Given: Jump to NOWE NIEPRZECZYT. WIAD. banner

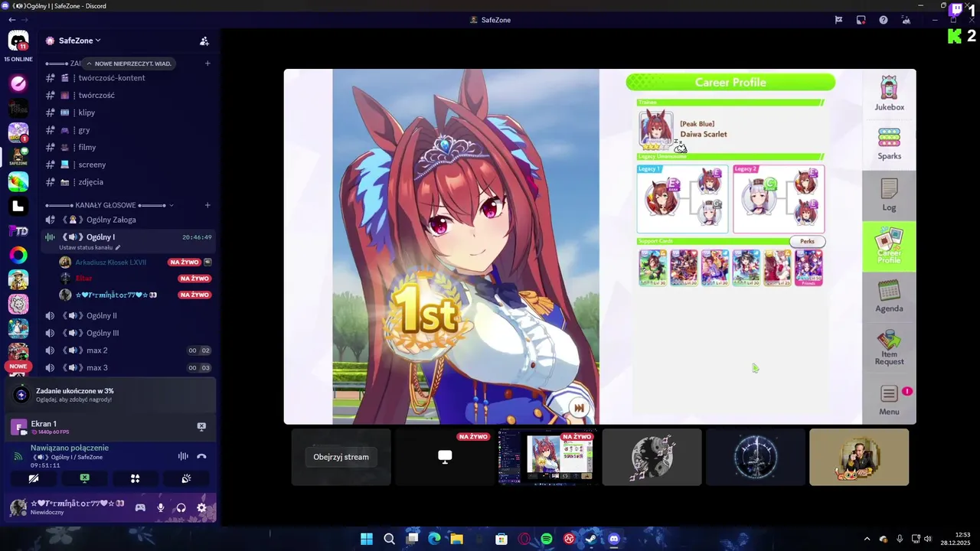Looking at the screenshot, I should [128, 64].
